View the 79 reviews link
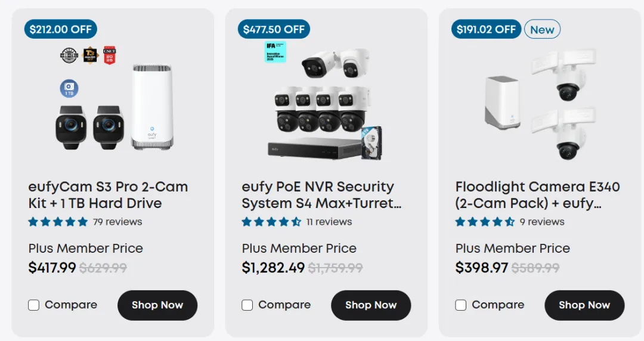 [x=117, y=222]
